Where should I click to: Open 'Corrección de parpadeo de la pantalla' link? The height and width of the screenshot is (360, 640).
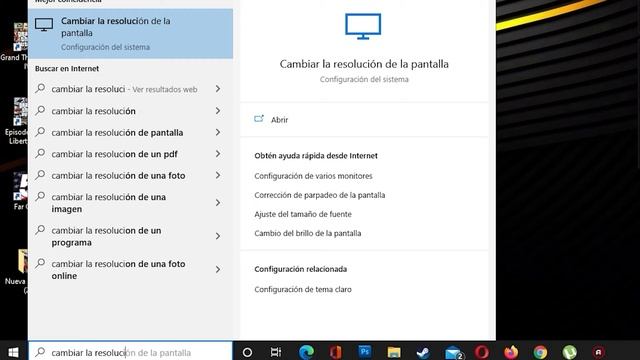pos(320,195)
